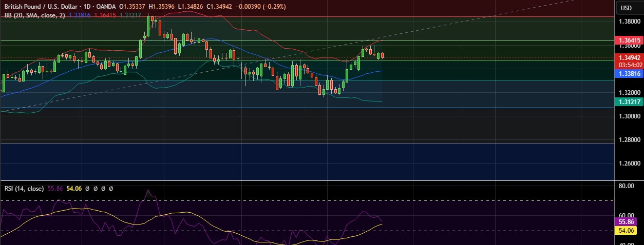Image resolution: width=644 pixels, height=245 pixels.
Task: Click the RSI (14, close) indicator legend
Action: click(x=24, y=189)
